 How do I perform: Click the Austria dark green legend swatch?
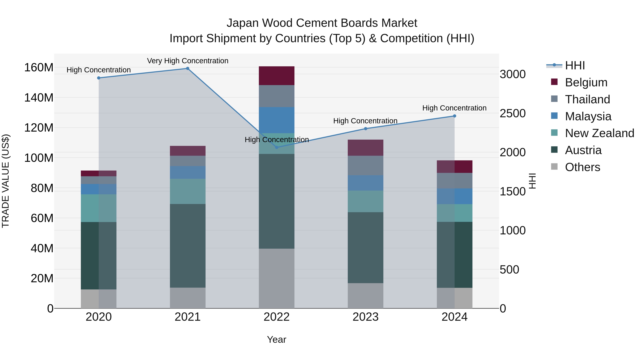pos(554,149)
